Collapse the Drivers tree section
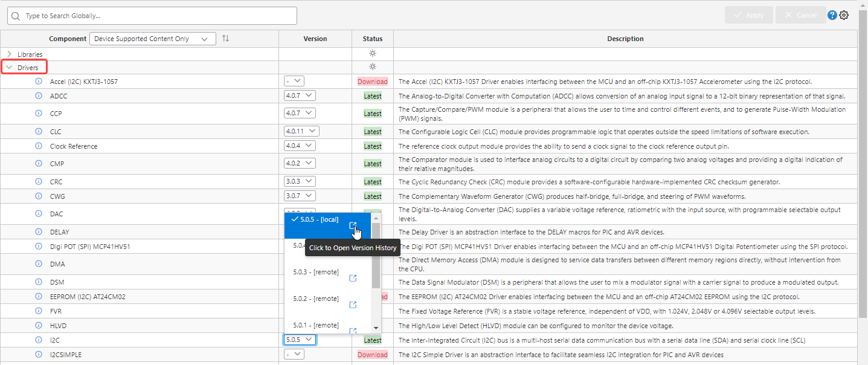 click(9, 68)
